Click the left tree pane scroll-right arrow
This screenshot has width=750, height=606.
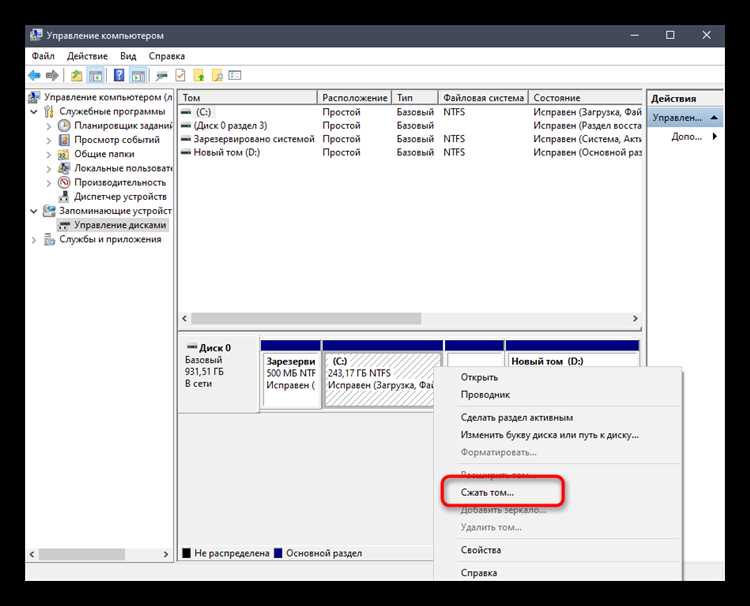[x=165, y=554]
